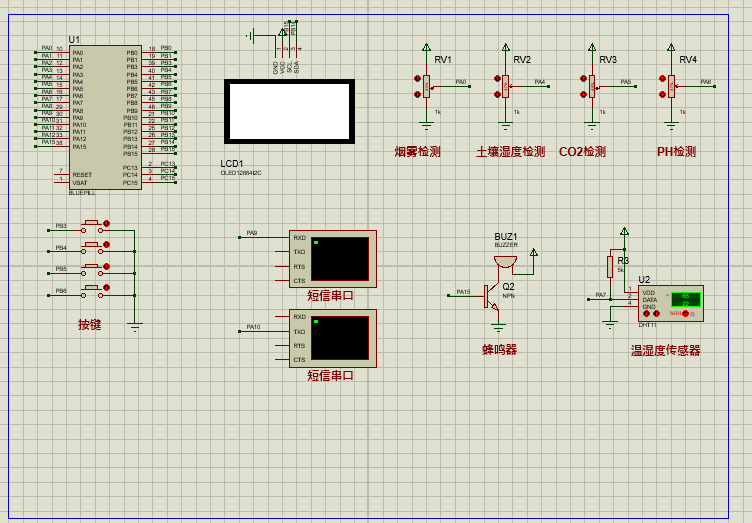Toggle the red latch on PB3 pushbutton
The image size is (752, 523).
[106, 223]
